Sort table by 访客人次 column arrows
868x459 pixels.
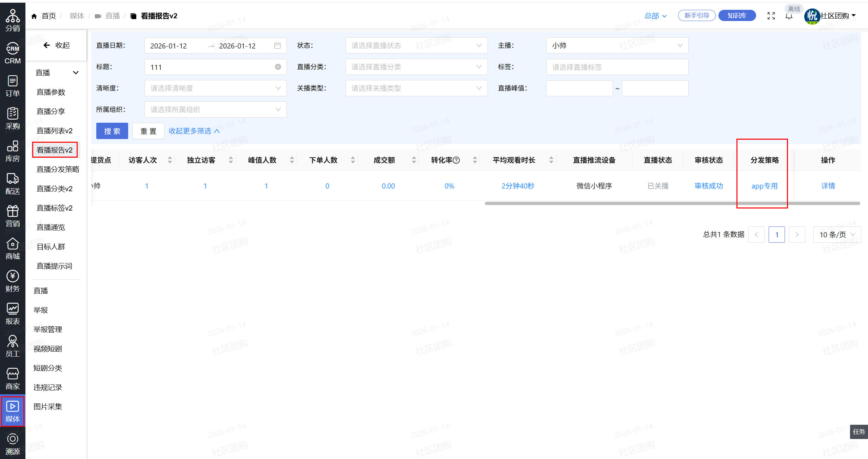pos(170,160)
